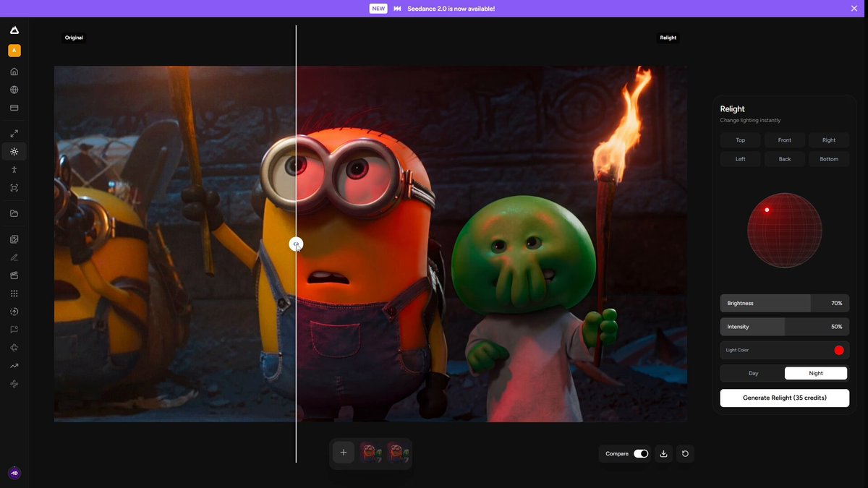
Task: Select the Night lighting option
Action: tap(816, 373)
